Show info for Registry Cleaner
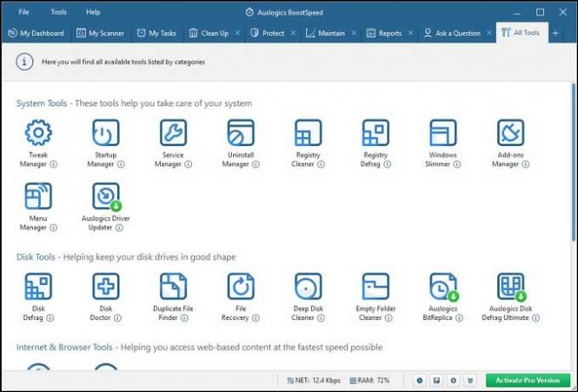The image size is (578, 392). coord(321,164)
